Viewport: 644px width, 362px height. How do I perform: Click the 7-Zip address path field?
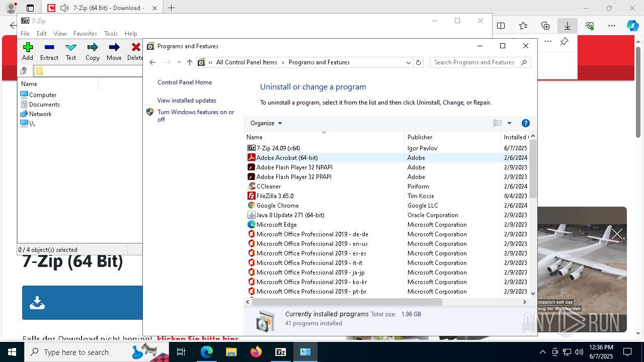(x=89, y=71)
